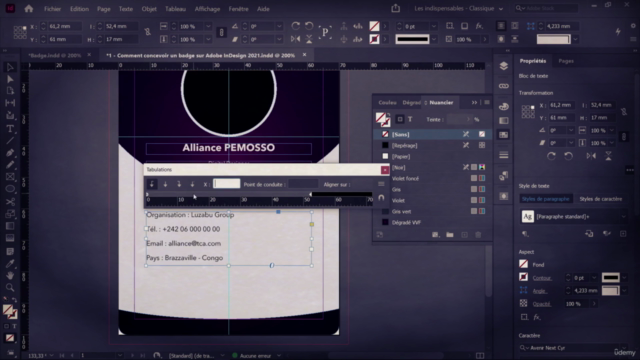
Task: Select the Type tool
Action: [x=10, y=129]
